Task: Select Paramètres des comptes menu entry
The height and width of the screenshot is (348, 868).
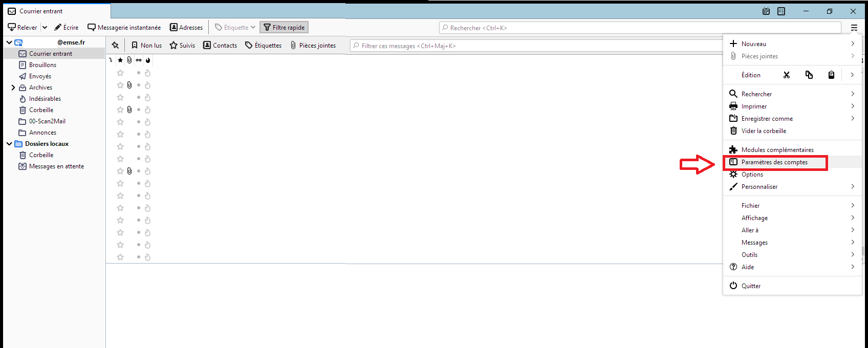Action: coord(774,162)
